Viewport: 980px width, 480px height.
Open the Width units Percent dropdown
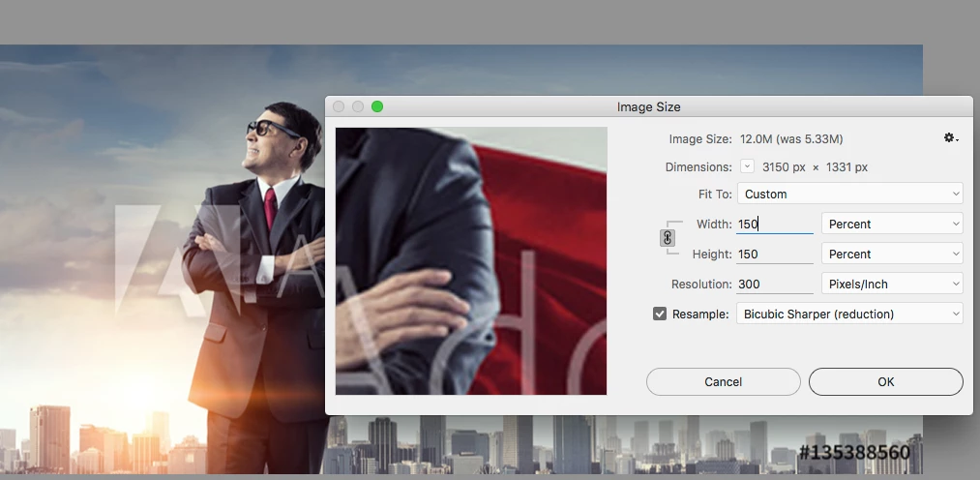[892, 224]
